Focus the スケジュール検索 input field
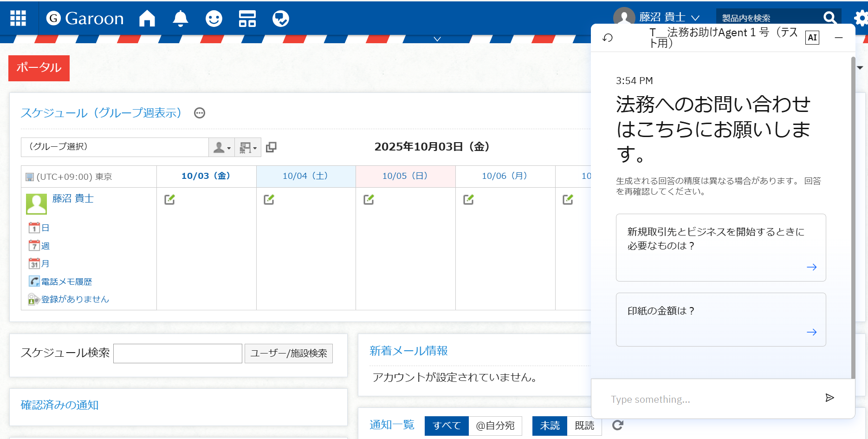Screen dimensions: 868x439 pos(178,354)
